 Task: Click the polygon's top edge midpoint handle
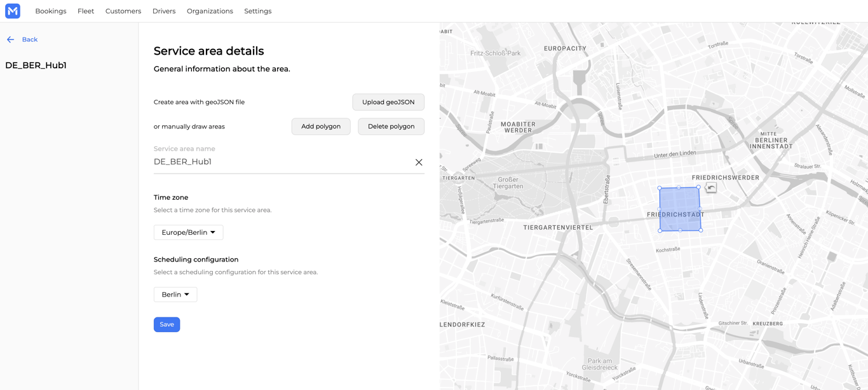click(x=679, y=188)
